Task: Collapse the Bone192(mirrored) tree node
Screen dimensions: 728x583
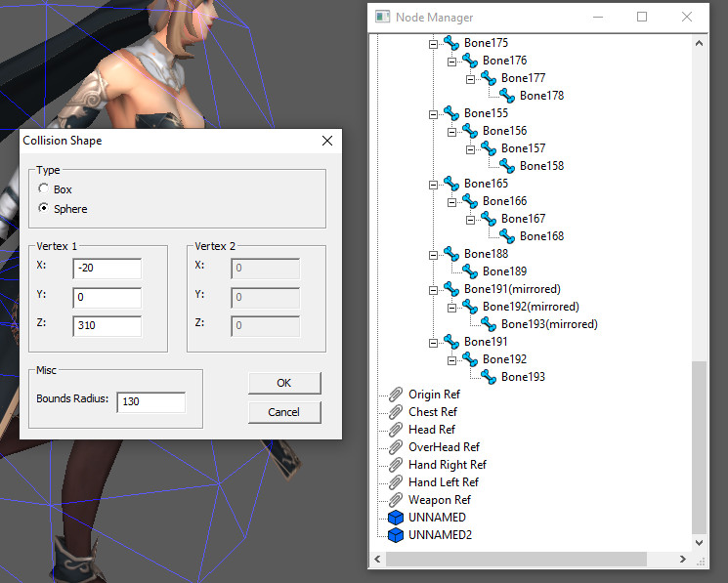Action: coord(451,308)
